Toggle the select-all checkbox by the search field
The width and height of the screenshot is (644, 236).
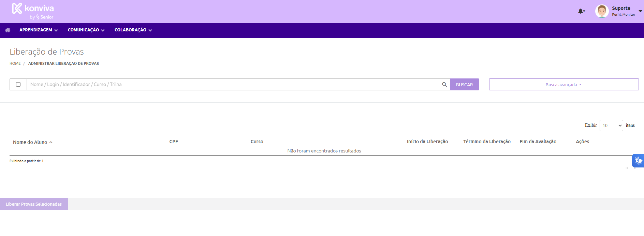click(18, 85)
